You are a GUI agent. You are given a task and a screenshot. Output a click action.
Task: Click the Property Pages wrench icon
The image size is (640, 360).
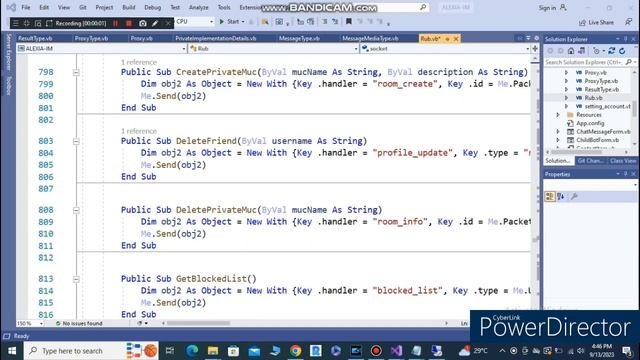574,197
